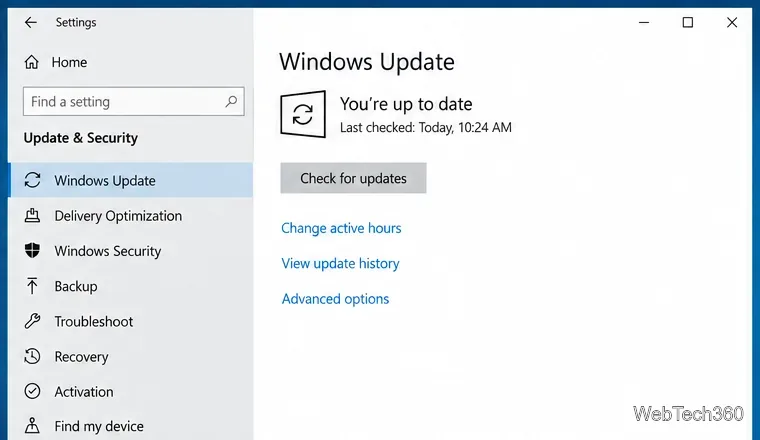Maximize the Settings window
Viewport: 760px width, 440px height.
[687, 22]
